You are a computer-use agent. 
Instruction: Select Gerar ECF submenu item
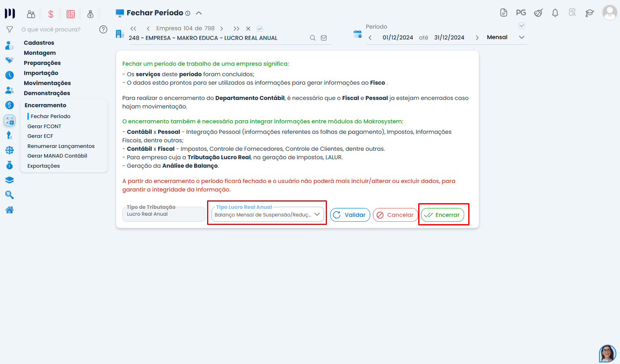(40, 136)
